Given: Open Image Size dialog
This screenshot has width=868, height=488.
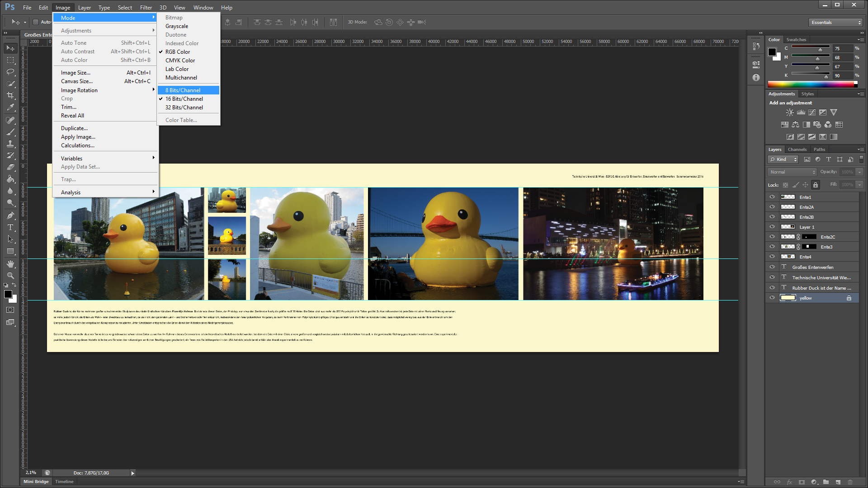Looking at the screenshot, I should (x=106, y=73).
